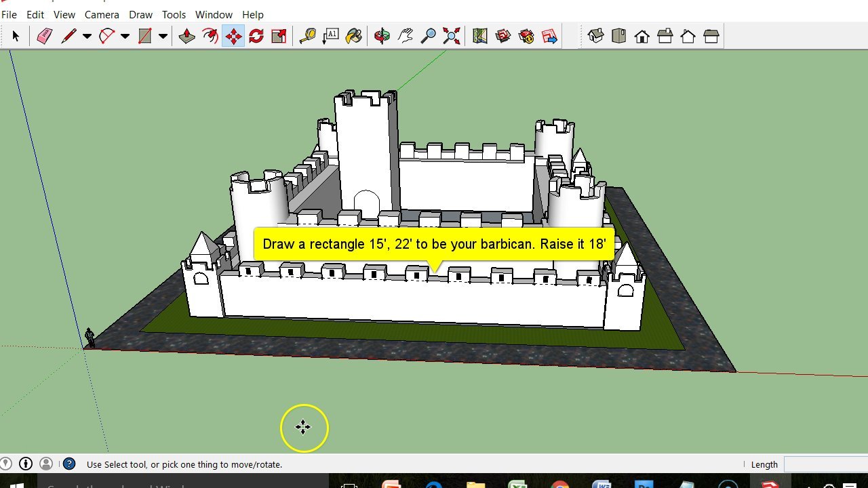Activate the Line drawing tool
Screen dimensions: 868x488
coord(69,35)
